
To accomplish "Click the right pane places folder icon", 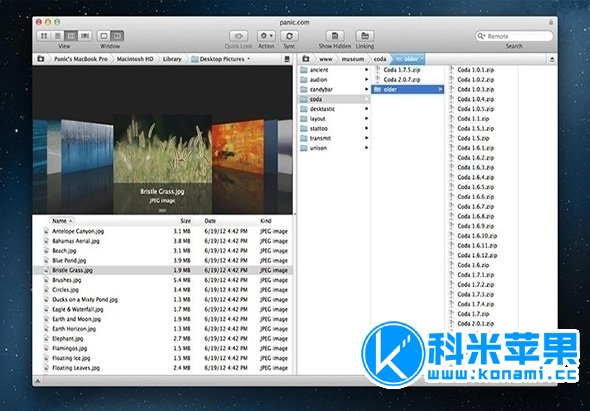I will coord(306,59).
